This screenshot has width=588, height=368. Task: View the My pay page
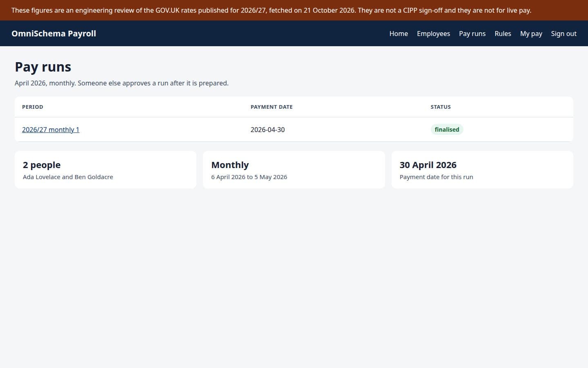click(531, 34)
